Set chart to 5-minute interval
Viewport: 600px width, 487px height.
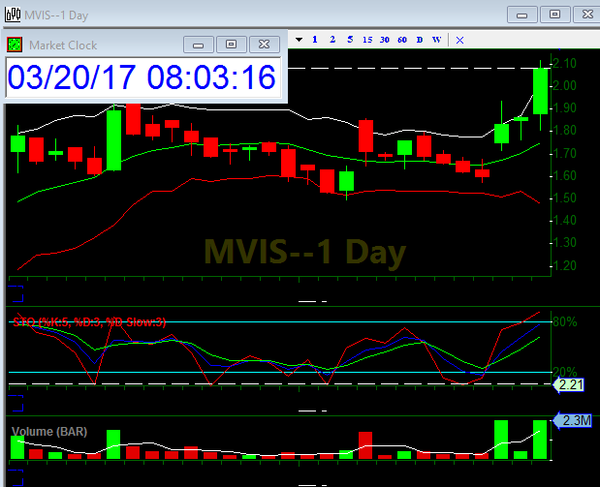349,40
